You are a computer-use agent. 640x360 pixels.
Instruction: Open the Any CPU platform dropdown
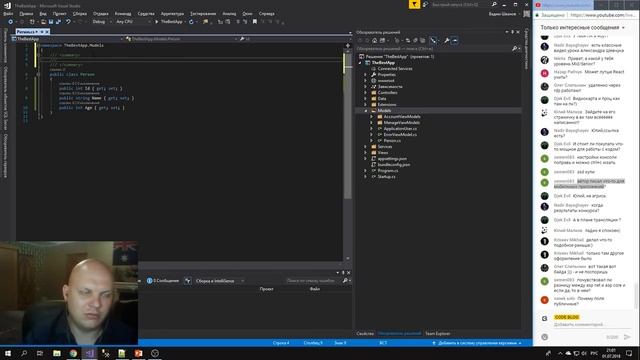[x=133, y=22]
